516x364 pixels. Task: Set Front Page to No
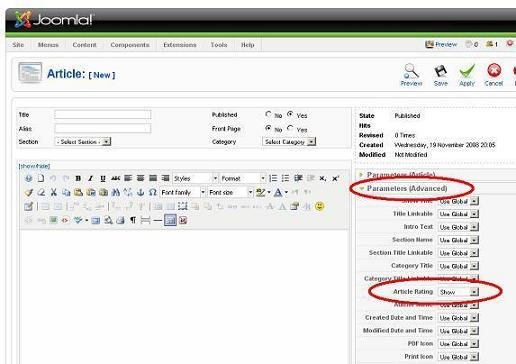click(268, 128)
